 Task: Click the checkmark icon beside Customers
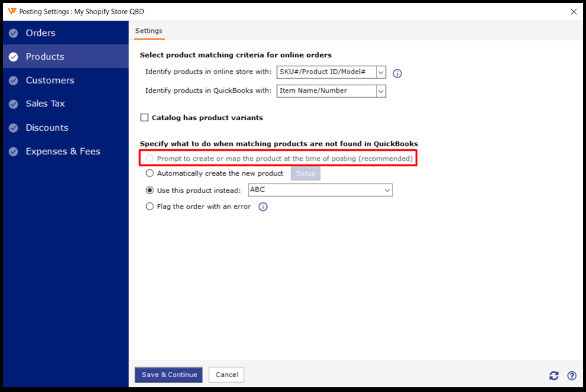14,81
